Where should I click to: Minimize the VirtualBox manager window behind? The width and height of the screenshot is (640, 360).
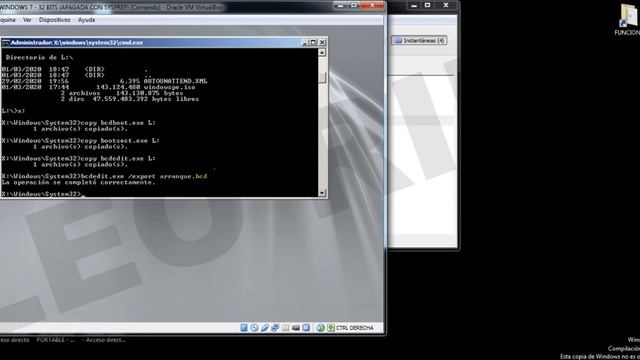click(x=414, y=5)
